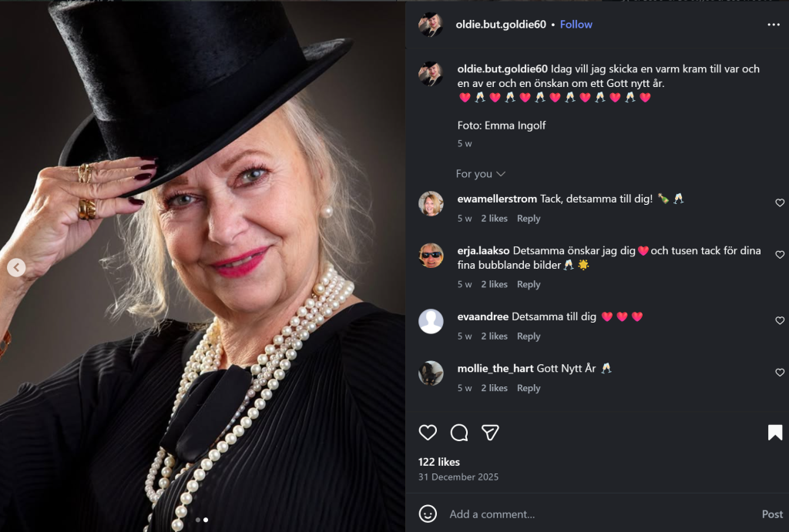Like erja.laakso's comment
The image size is (789, 532).
(780, 255)
